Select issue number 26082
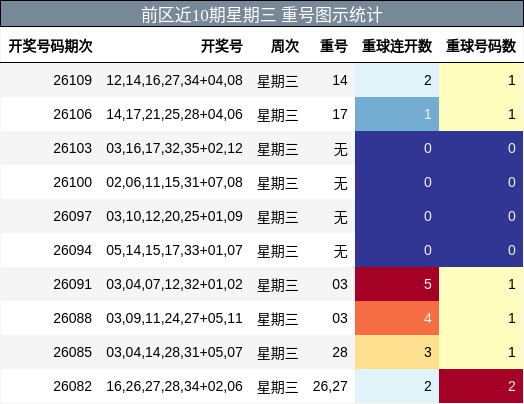Image resolution: width=524 pixels, height=404 pixels. point(73,386)
